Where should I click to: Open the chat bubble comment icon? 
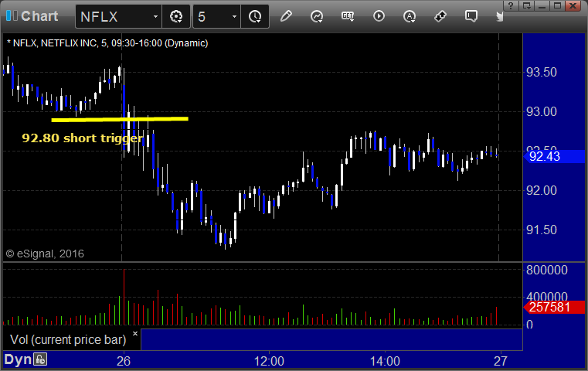(471, 16)
